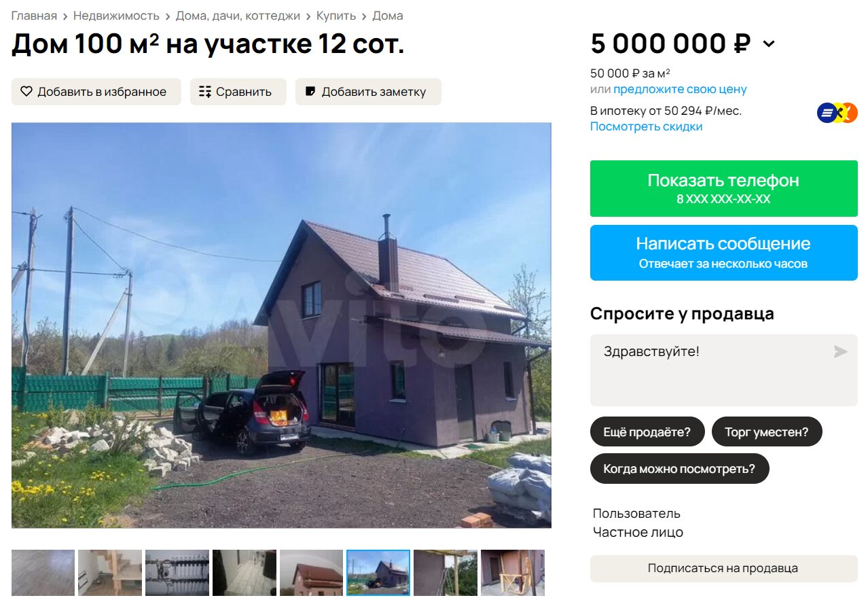Go to Недвижимость breadcrumb
868x600 pixels.
pyautogui.click(x=116, y=16)
